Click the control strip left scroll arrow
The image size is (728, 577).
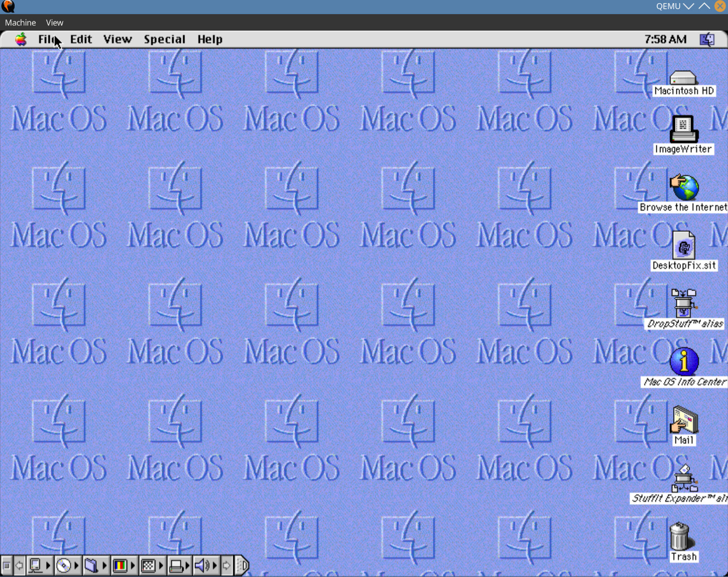coord(19,566)
